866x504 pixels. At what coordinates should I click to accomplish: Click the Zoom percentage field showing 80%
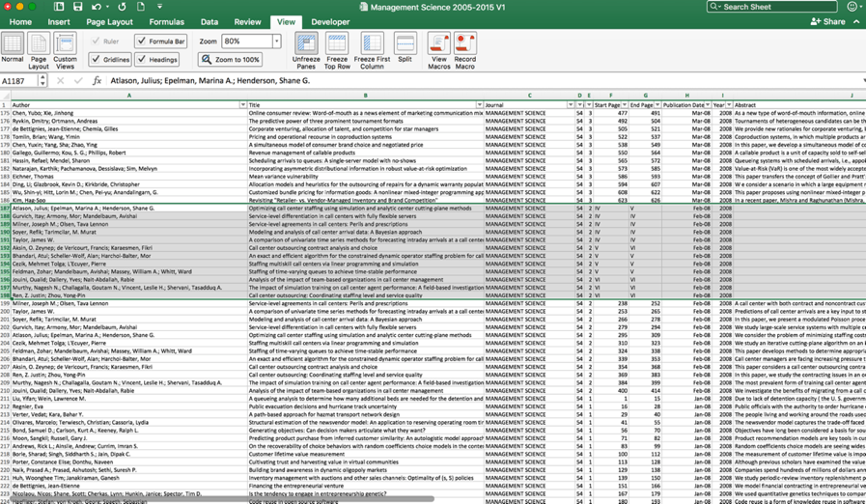[x=247, y=41]
